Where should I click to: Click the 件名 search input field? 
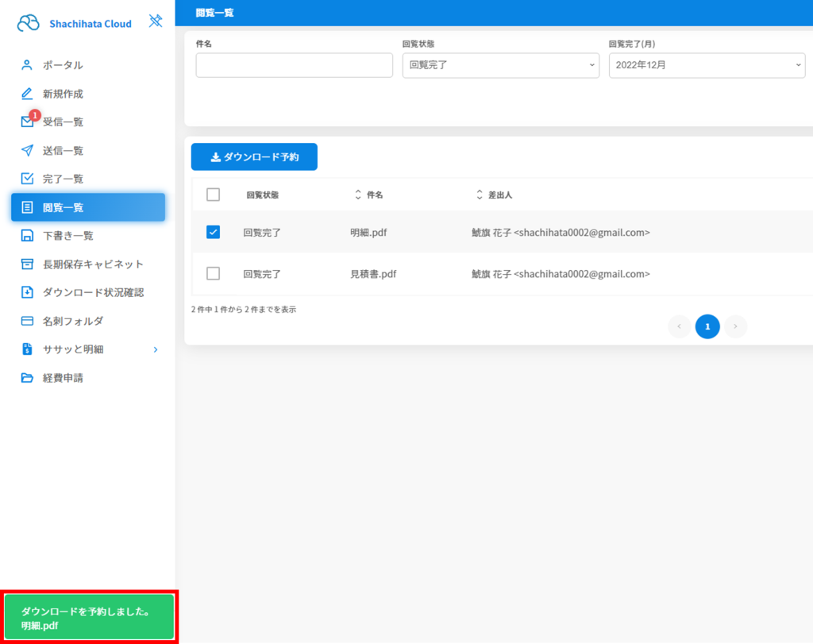[x=294, y=65]
